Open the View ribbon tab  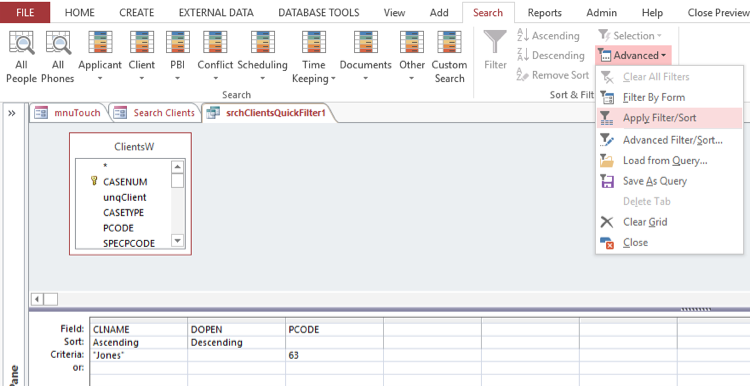point(394,13)
